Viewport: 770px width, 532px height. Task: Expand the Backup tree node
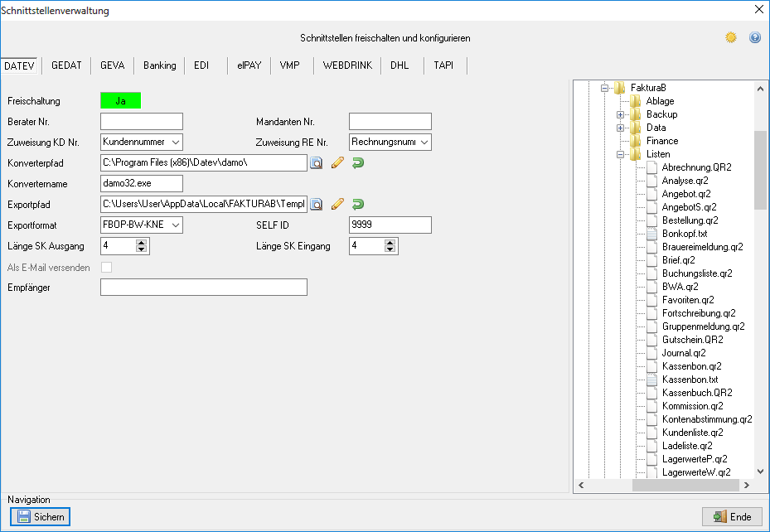(x=620, y=114)
